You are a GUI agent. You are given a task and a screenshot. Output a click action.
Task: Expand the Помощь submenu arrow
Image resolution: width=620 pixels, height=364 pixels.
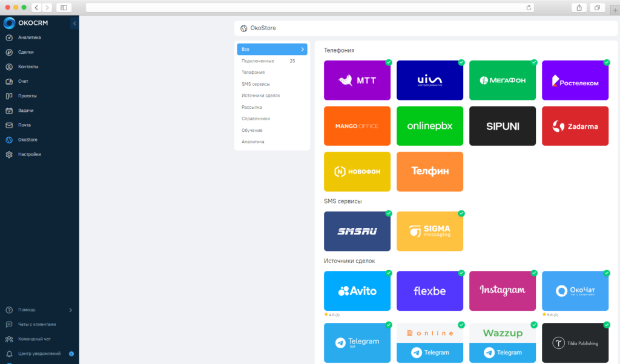pos(70,310)
